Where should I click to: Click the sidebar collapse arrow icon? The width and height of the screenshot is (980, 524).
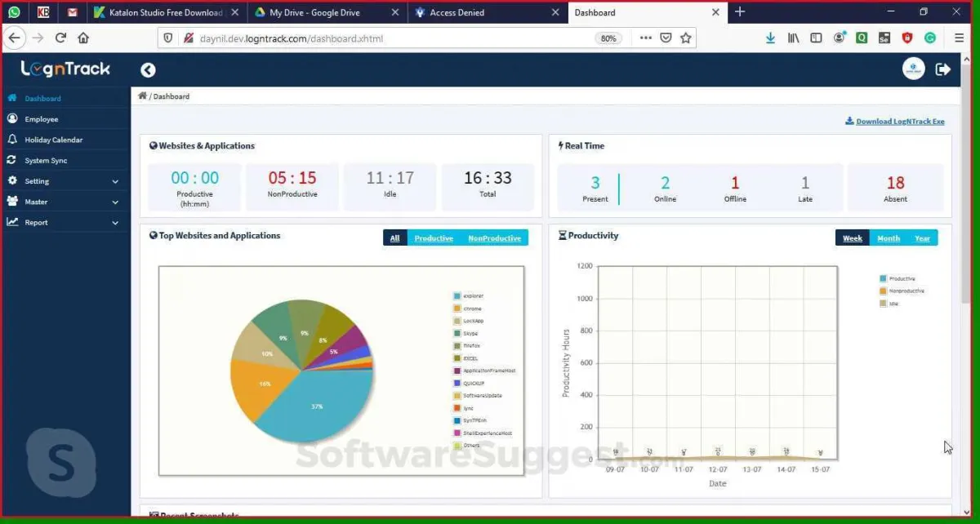click(x=148, y=70)
